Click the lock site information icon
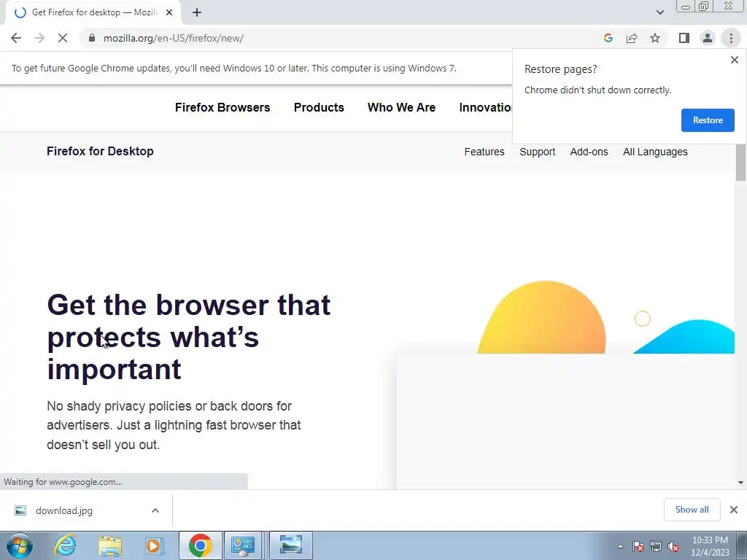 click(92, 38)
